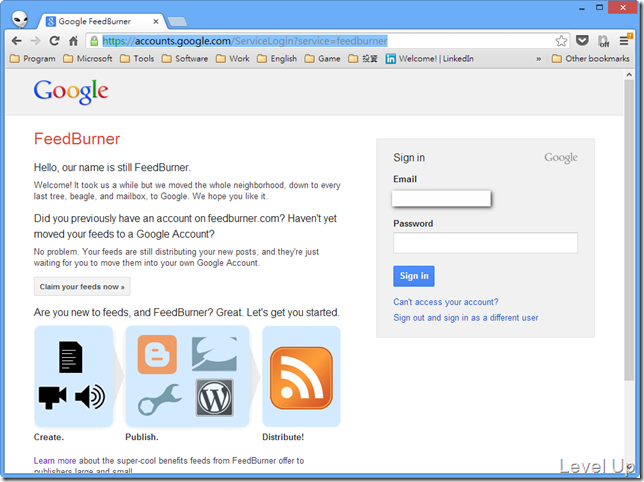This screenshot has height=482, width=644.
Task: Click the alien profile avatar icon
Action: pos(20,19)
